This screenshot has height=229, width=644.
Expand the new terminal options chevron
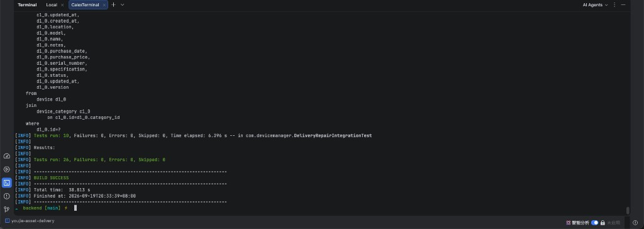coord(123,5)
